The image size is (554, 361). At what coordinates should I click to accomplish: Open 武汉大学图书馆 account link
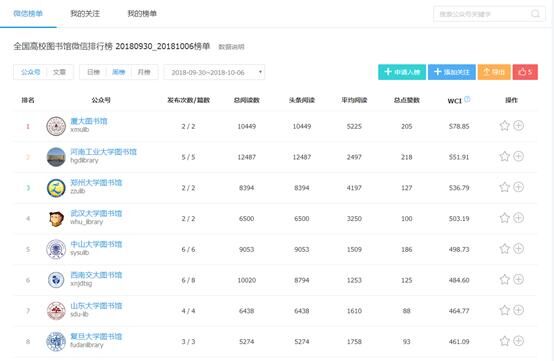[96, 213]
